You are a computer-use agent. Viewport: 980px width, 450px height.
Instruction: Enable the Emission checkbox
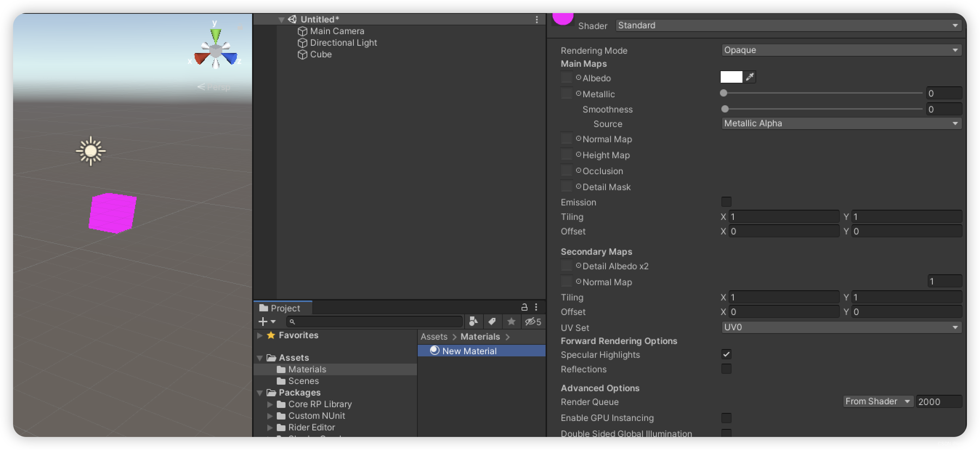(x=726, y=202)
